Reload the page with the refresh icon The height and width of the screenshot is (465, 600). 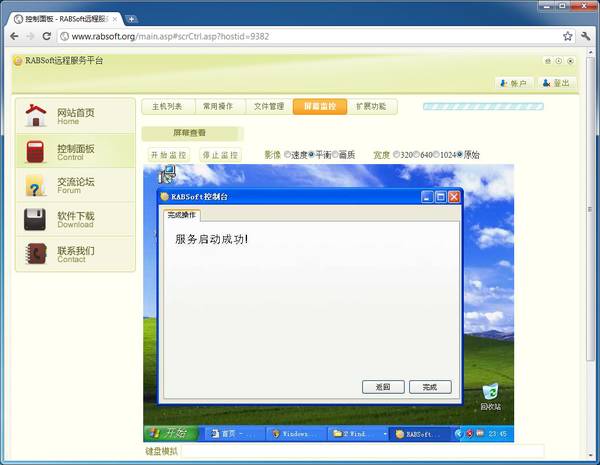point(47,37)
